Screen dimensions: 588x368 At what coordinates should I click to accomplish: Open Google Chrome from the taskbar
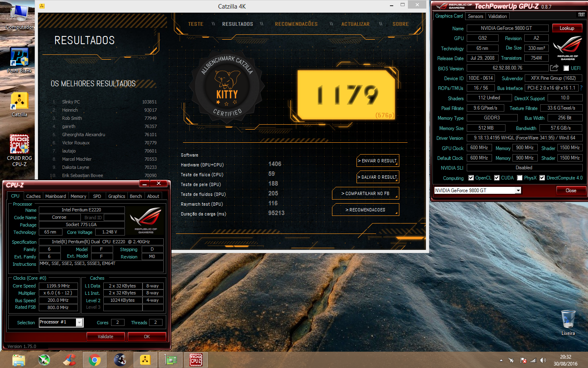click(95, 360)
